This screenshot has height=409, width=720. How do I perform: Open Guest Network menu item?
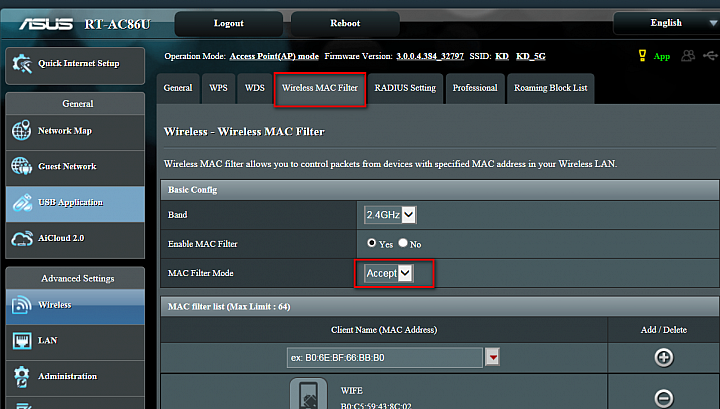pos(75,168)
